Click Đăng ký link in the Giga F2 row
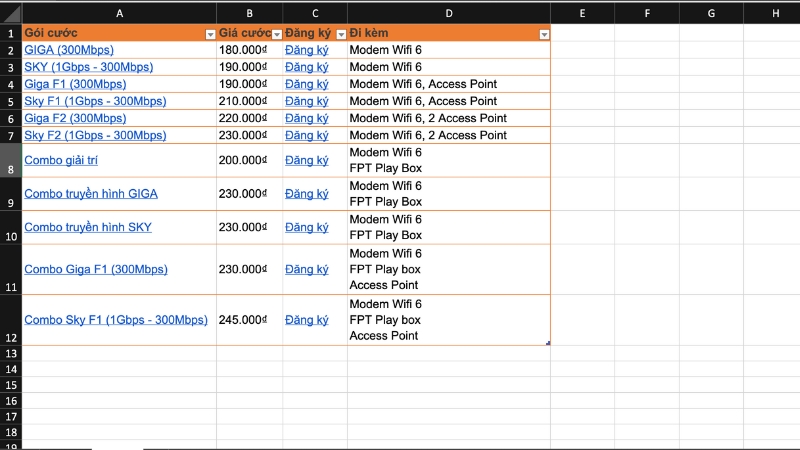 pos(306,118)
